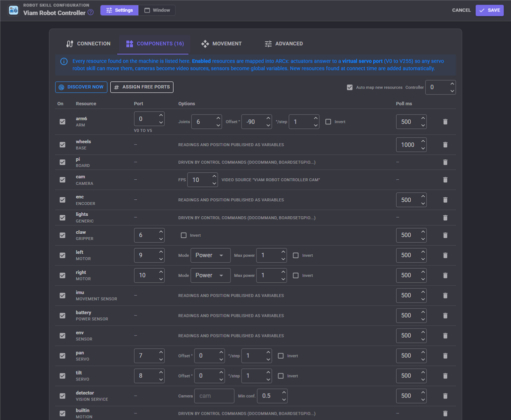Open the Mode dropdown for right motor
The width and height of the screenshot is (511, 420).
(x=211, y=276)
